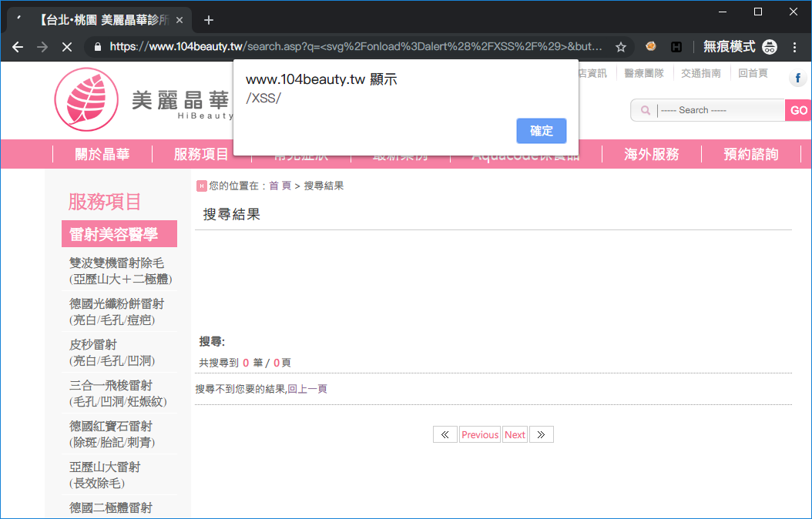Click the padlock site info icon

point(97,46)
